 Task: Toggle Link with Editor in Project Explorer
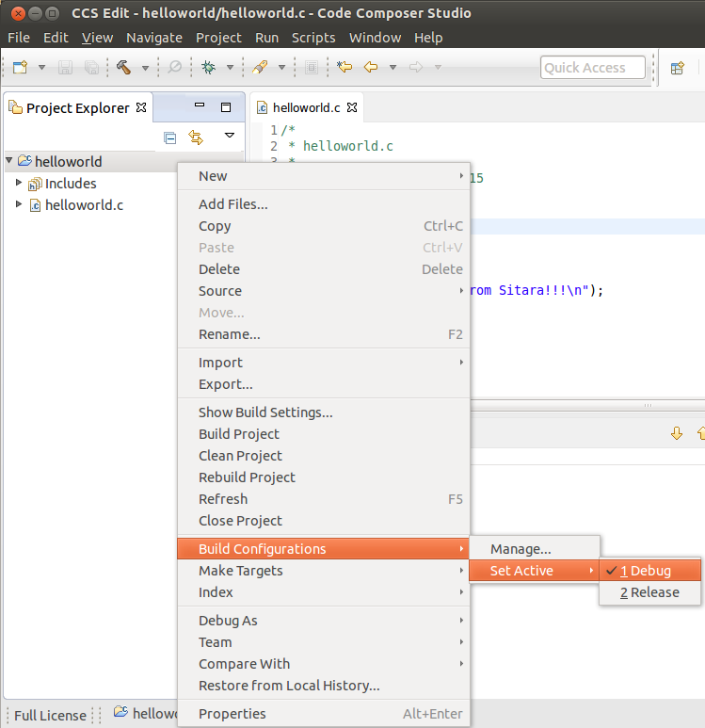click(196, 138)
